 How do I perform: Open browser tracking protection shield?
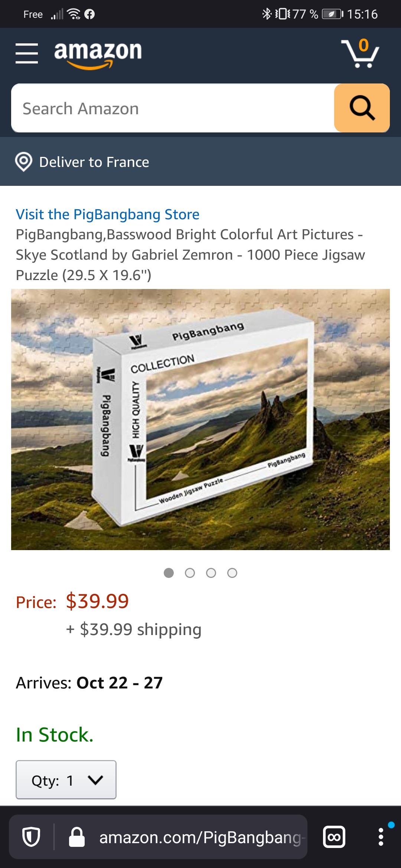31,837
